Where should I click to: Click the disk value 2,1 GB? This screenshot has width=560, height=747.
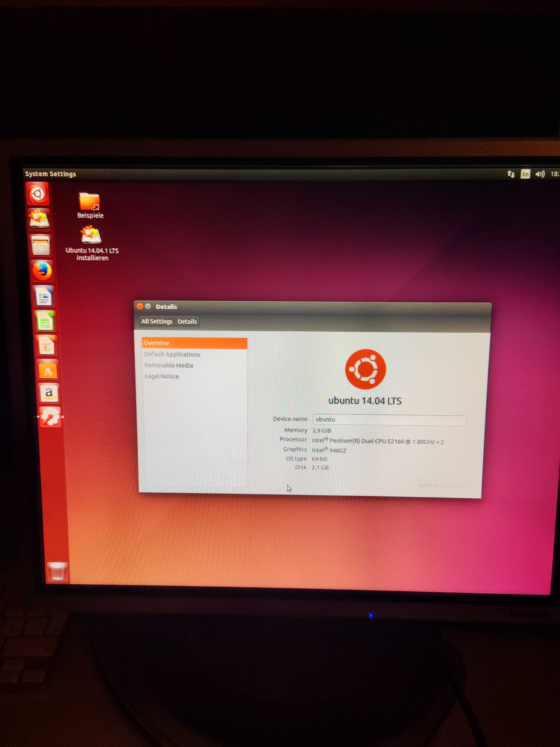(320, 468)
